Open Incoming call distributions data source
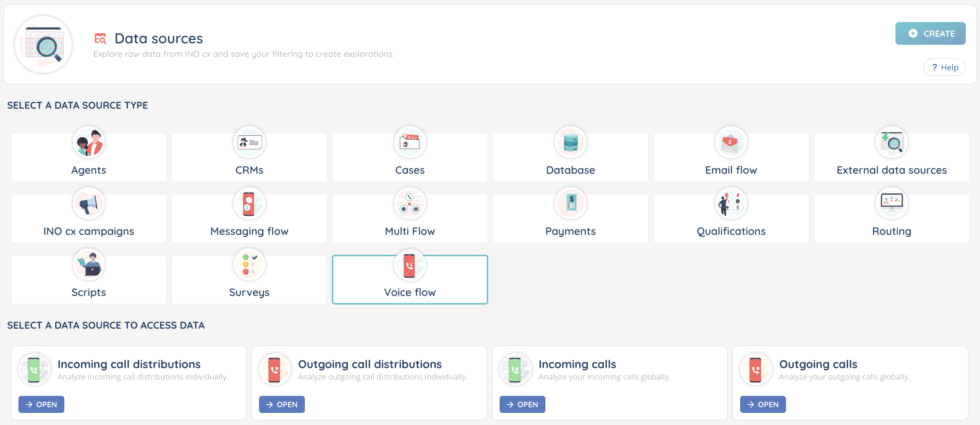The height and width of the screenshot is (425, 980). coord(41,404)
